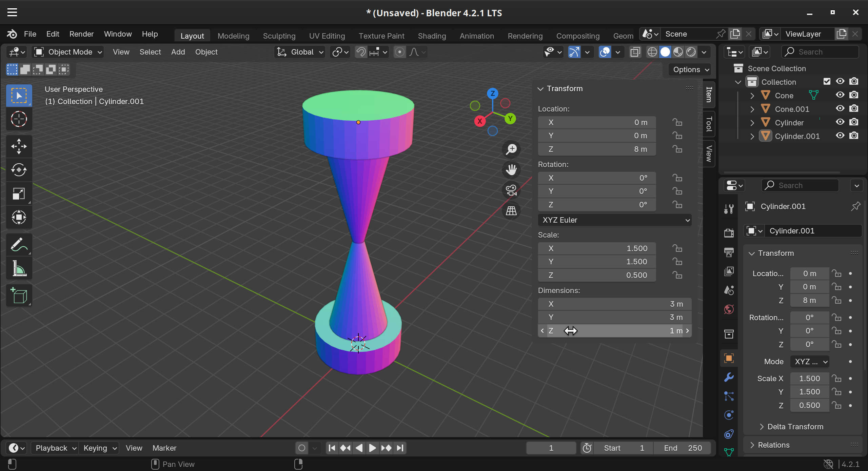Click the Dimensions Z value slider
Image resolution: width=868 pixels, height=471 pixels.
pos(614,331)
